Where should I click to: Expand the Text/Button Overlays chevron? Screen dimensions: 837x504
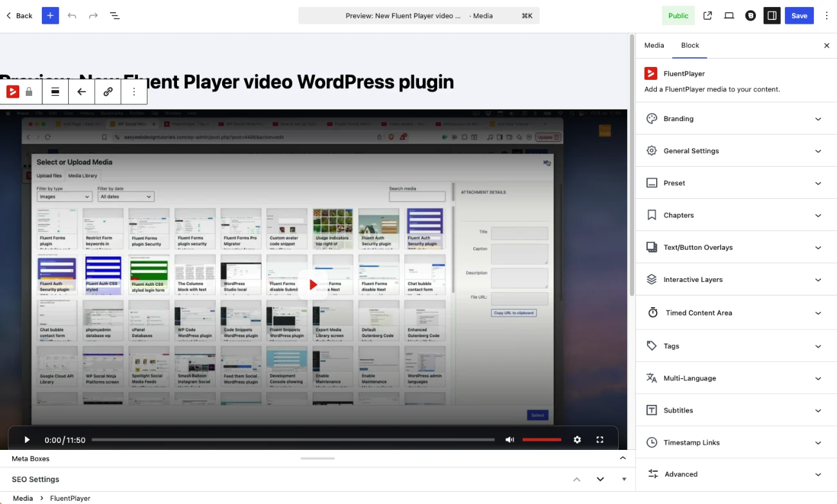pos(818,248)
